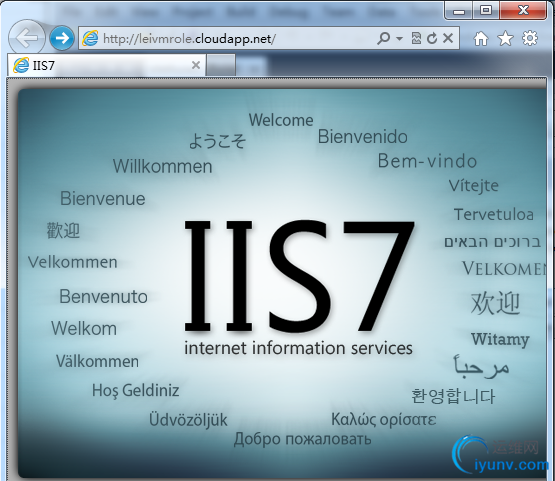Click the Korean '환영합니다' greeting
Screen dimensions: 555x481
[x=453, y=396]
